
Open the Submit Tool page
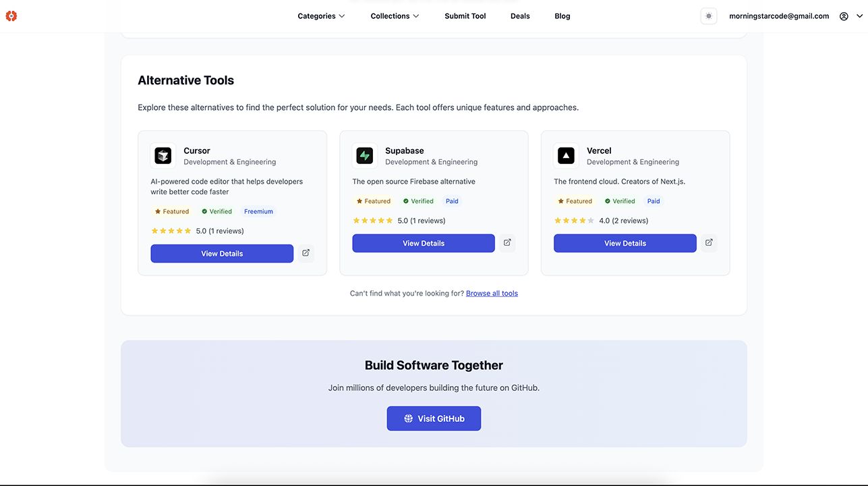click(465, 16)
